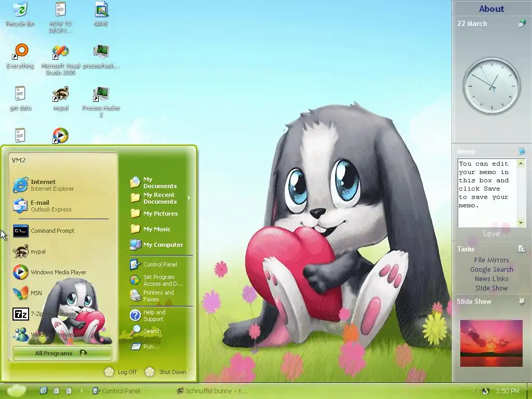Click the Log Off button
Image resolution: width=532 pixels, height=399 pixels.
(121, 372)
